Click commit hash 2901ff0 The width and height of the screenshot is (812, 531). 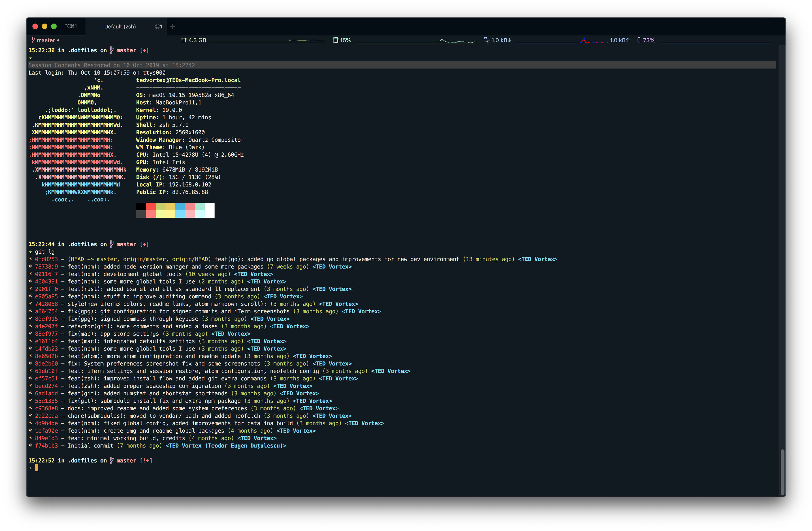click(x=46, y=289)
